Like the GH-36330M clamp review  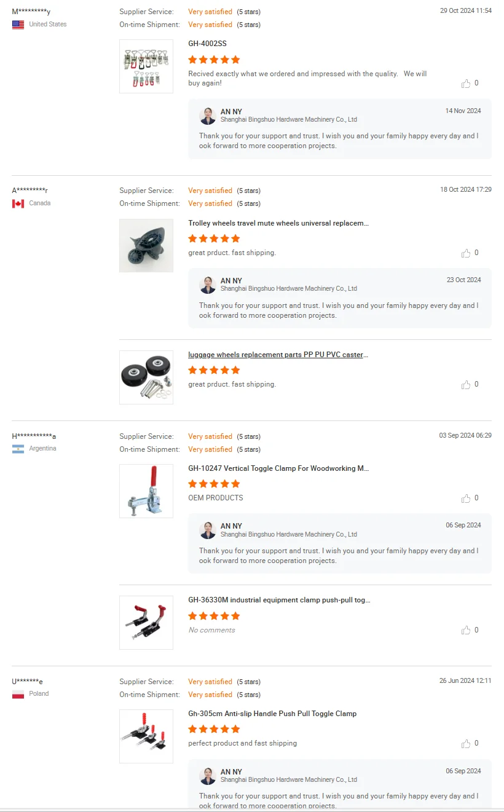pos(466,630)
